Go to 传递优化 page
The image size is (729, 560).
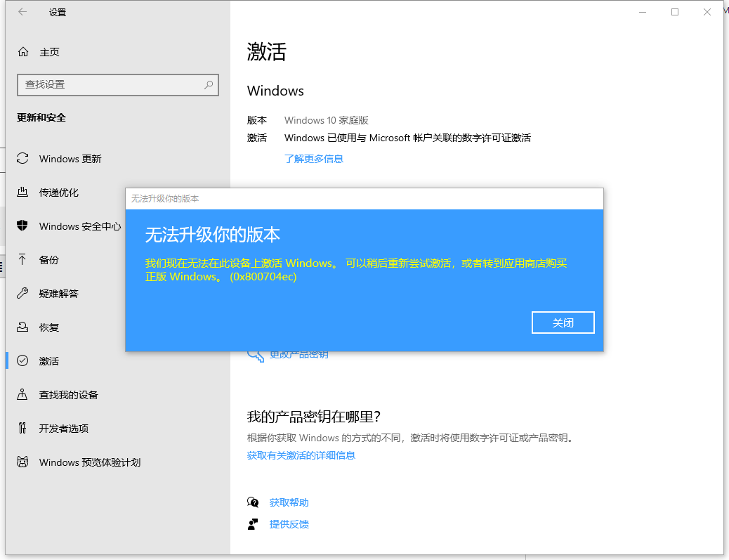click(59, 192)
